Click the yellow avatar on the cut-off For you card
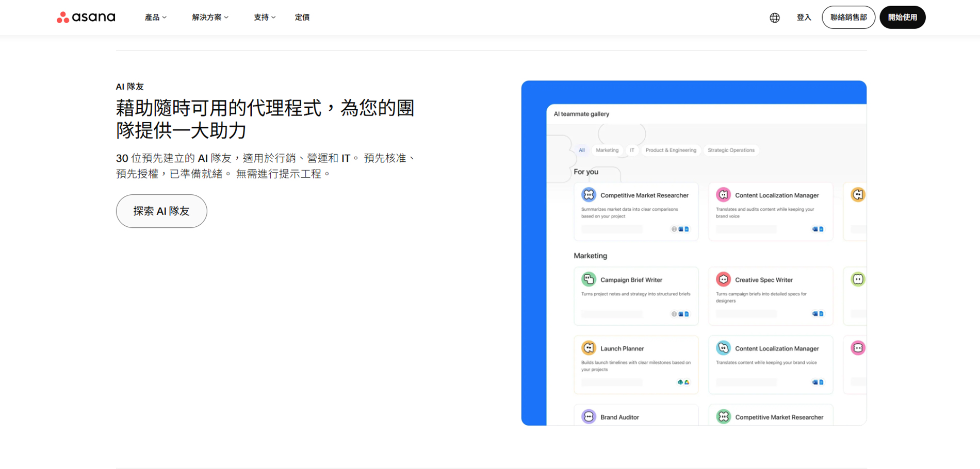The width and height of the screenshot is (980, 469). pos(858,195)
